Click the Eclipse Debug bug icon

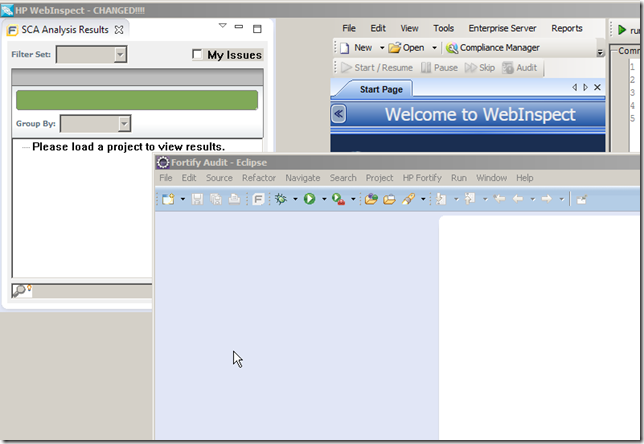tap(281, 199)
